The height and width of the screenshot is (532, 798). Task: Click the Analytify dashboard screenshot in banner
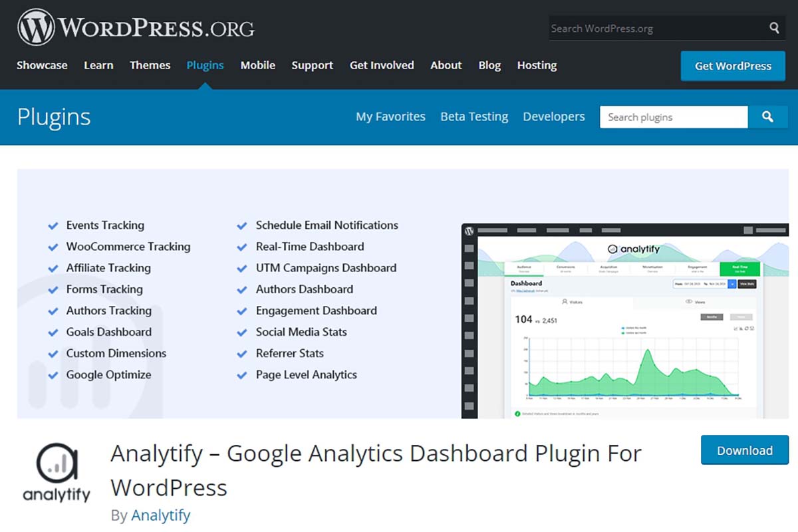[x=625, y=321]
